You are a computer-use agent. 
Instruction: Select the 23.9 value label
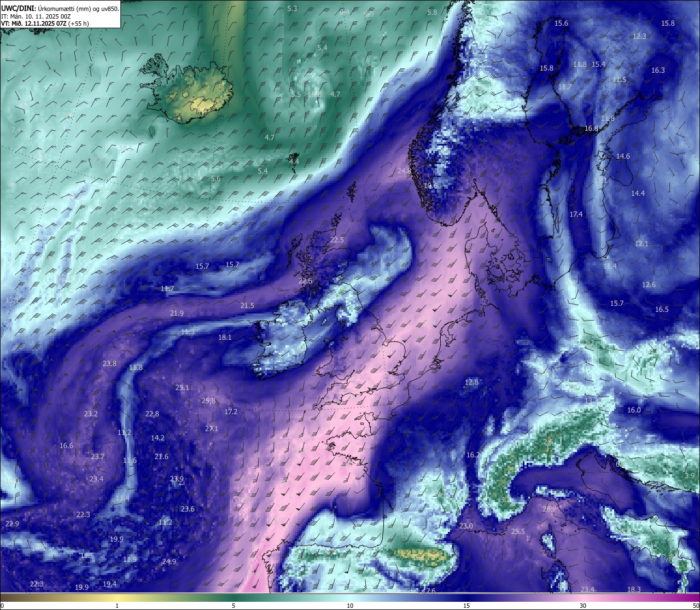coord(177,479)
